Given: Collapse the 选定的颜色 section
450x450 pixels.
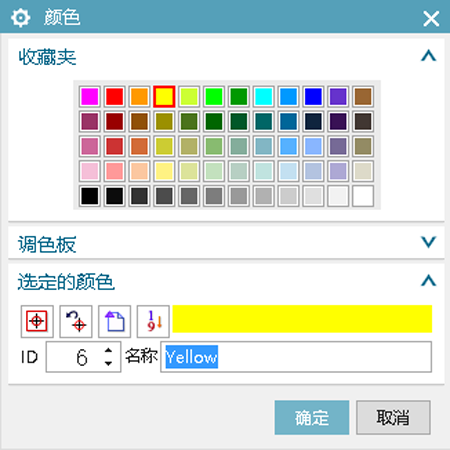Looking at the screenshot, I should coord(429,281).
